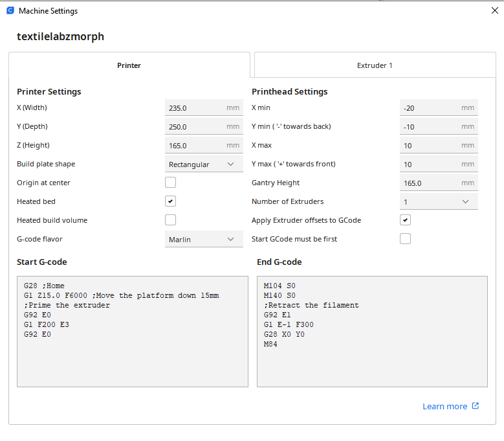
Task: Open the Number of Extruders dropdown
Action: pyautogui.click(x=439, y=202)
